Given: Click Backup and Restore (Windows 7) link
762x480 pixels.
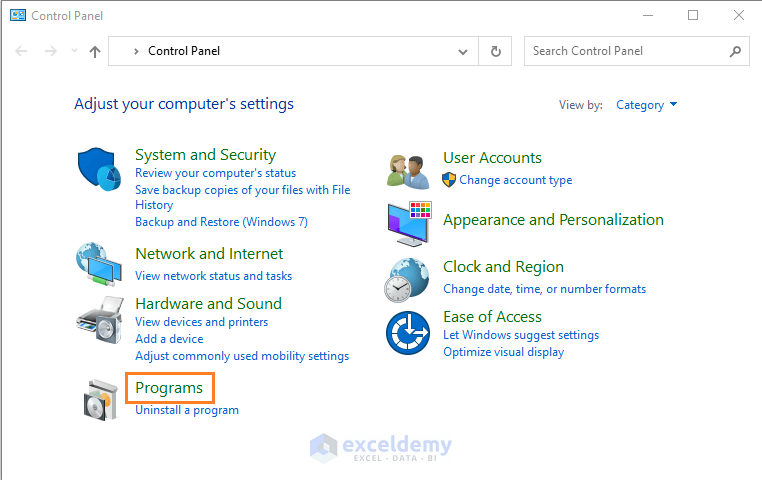Looking at the screenshot, I should pos(221,222).
